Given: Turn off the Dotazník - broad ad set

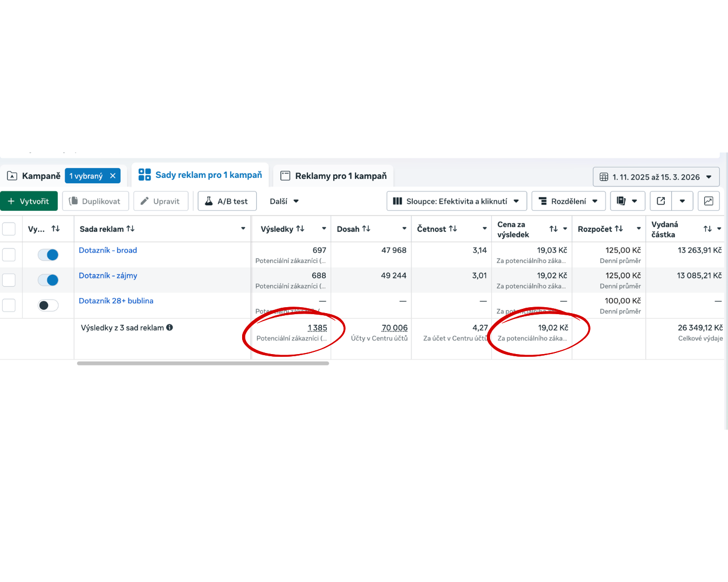Looking at the screenshot, I should 48,255.
